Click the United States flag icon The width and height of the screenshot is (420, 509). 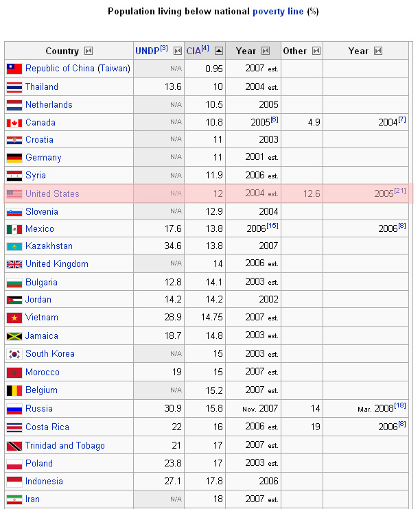point(14,194)
